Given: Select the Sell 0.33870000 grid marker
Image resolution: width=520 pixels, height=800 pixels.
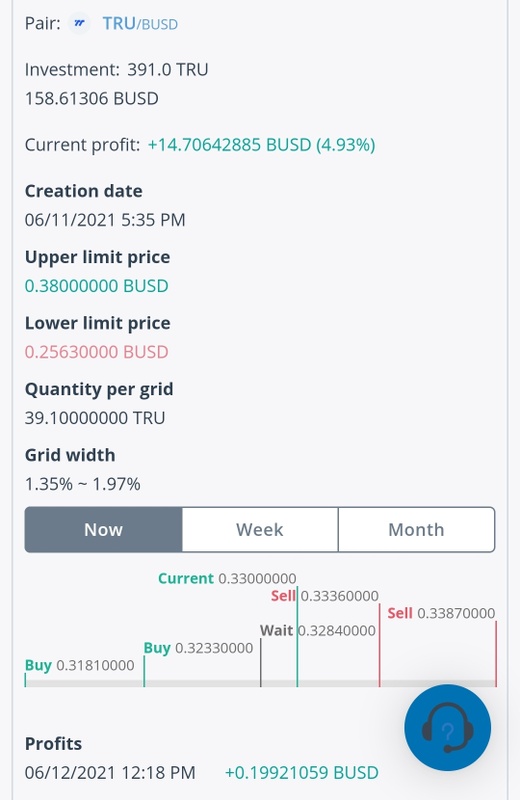Looking at the screenshot, I should 441,613.
